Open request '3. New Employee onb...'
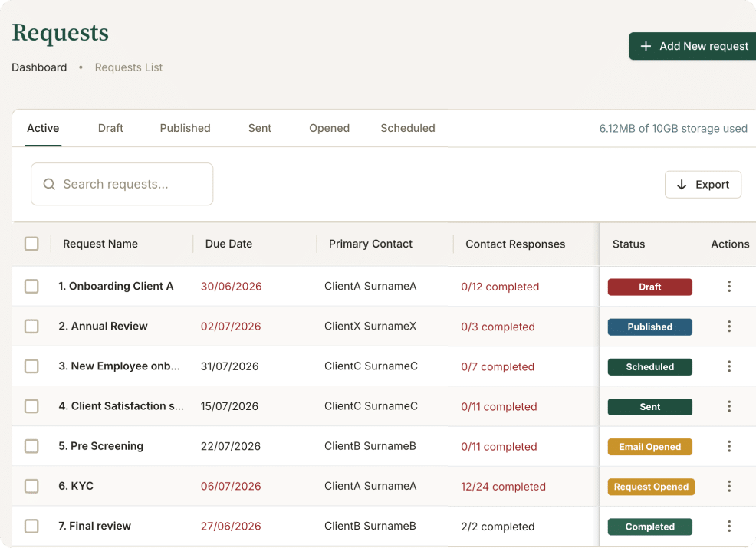 click(x=119, y=366)
